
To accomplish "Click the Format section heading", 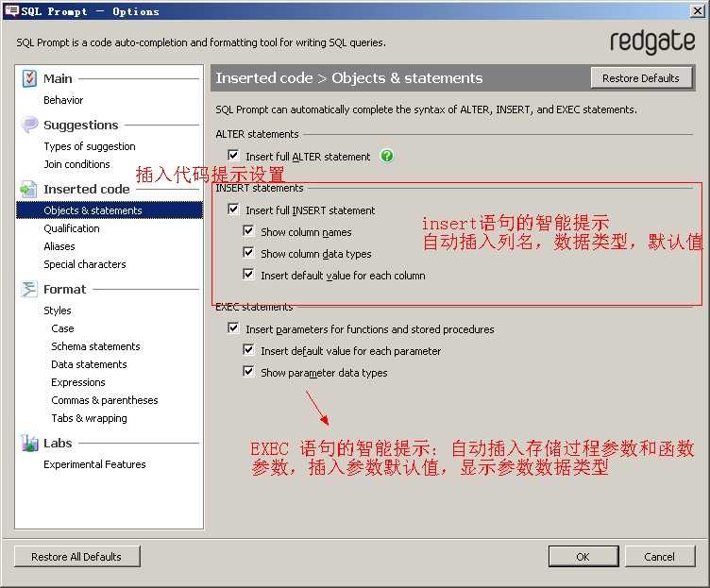I will [x=64, y=289].
